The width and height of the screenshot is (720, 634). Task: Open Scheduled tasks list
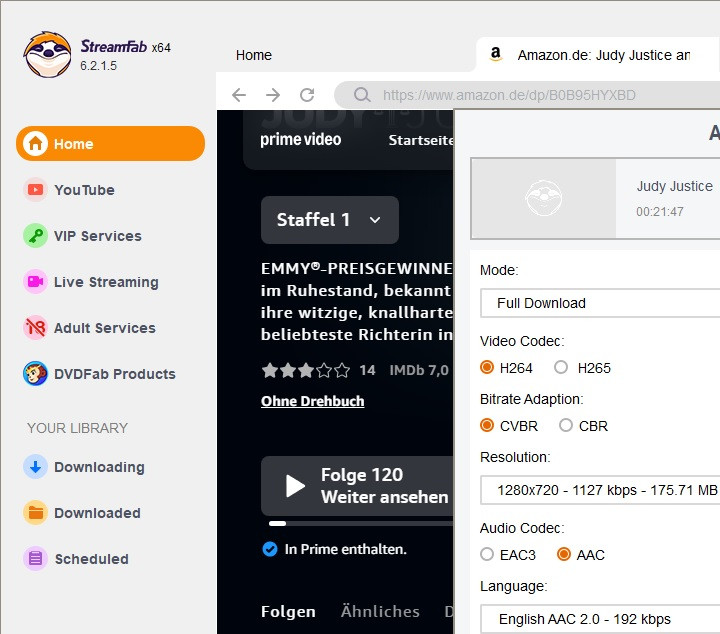tap(91, 559)
